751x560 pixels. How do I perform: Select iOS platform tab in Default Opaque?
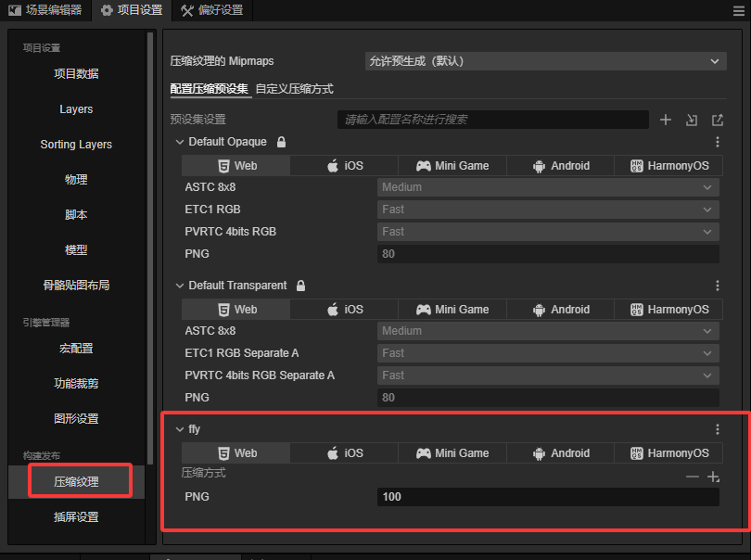344,166
